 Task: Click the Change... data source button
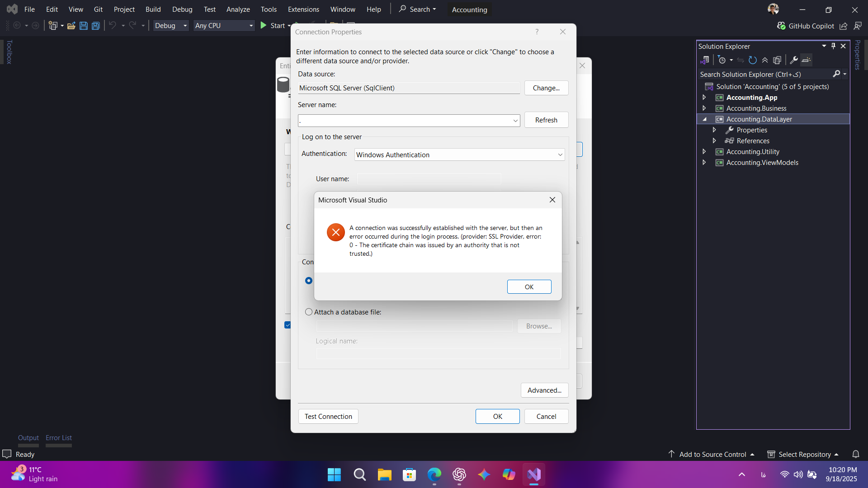[x=546, y=88]
